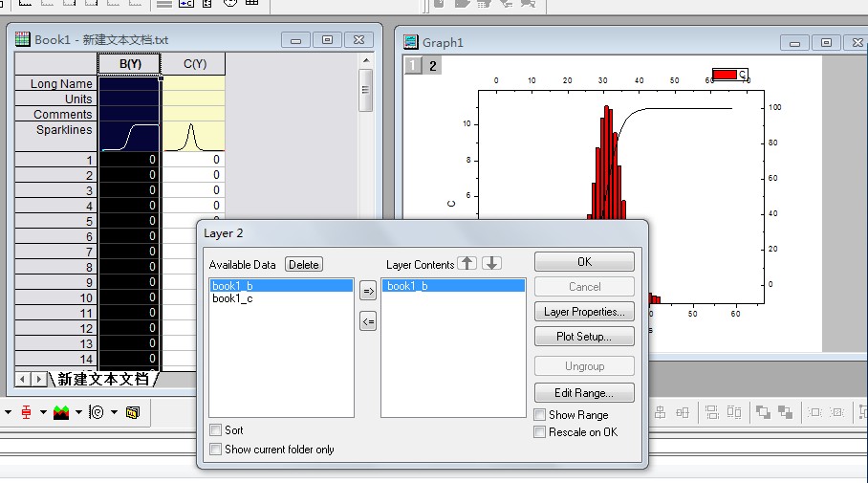Click the Units row label
The image size is (868, 483).
coord(55,99)
